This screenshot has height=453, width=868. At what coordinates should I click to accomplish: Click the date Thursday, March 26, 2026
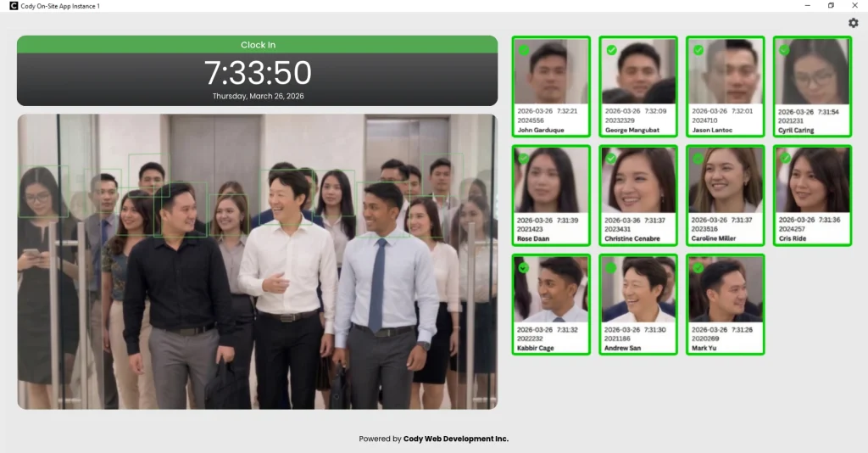coord(258,96)
